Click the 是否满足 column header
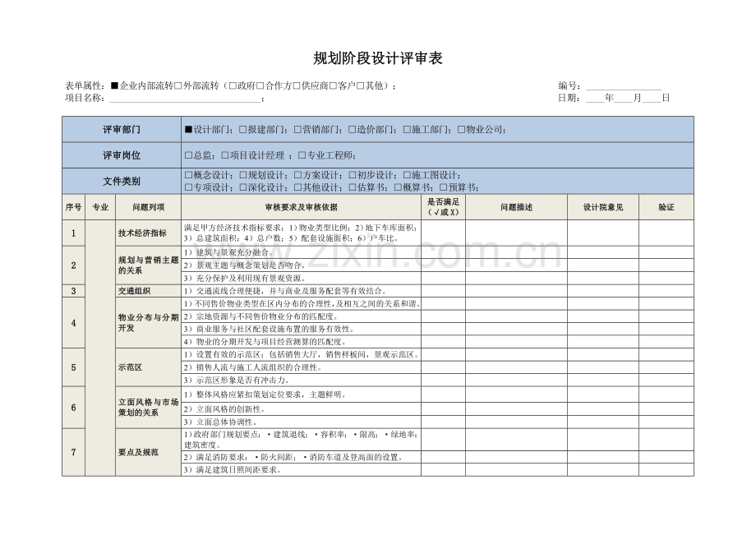Viewport: 756px width, 535px height. point(443,207)
